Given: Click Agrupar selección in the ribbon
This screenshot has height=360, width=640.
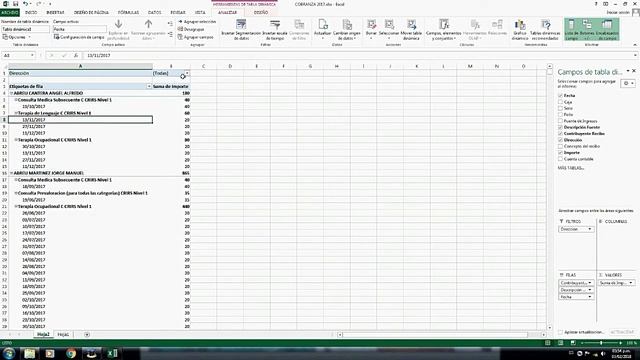Looking at the screenshot, I should click(x=197, y=22).
